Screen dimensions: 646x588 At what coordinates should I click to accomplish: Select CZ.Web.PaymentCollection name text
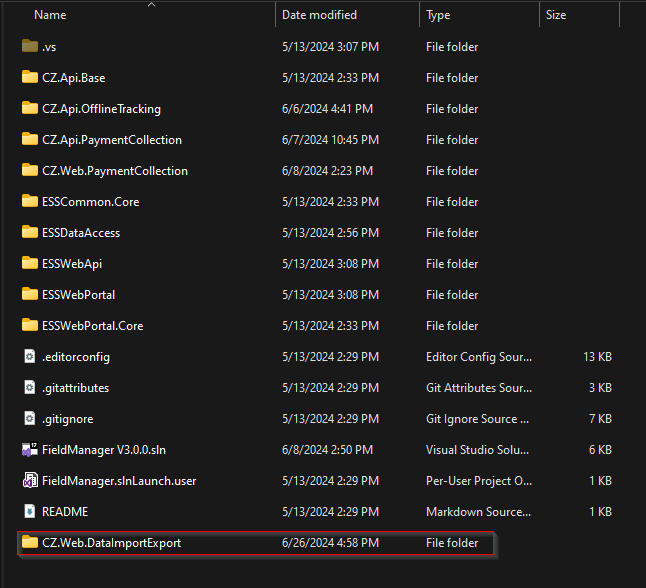point(115,171)
